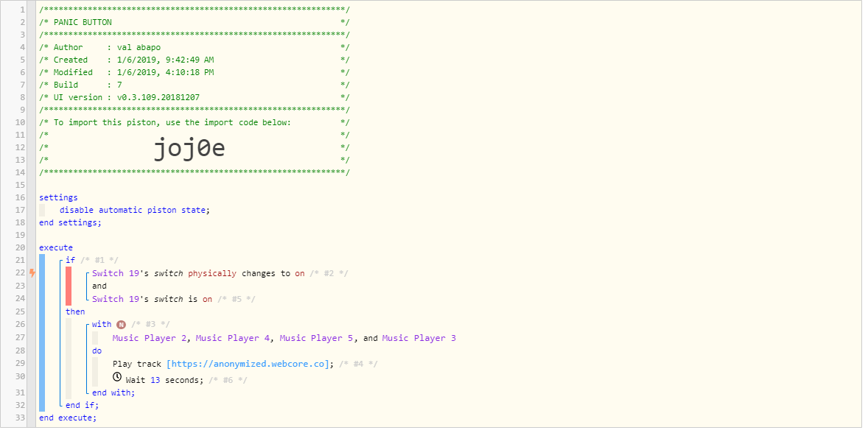Click disable automatic piston state statement
Viewport: 868px width, 433px height.
[135, 210]
